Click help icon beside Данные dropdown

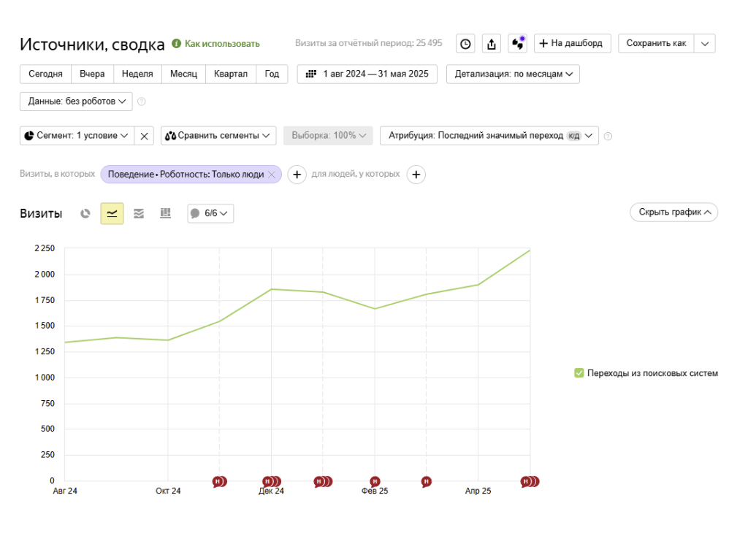pyautogui.click(x=141, y=102)
